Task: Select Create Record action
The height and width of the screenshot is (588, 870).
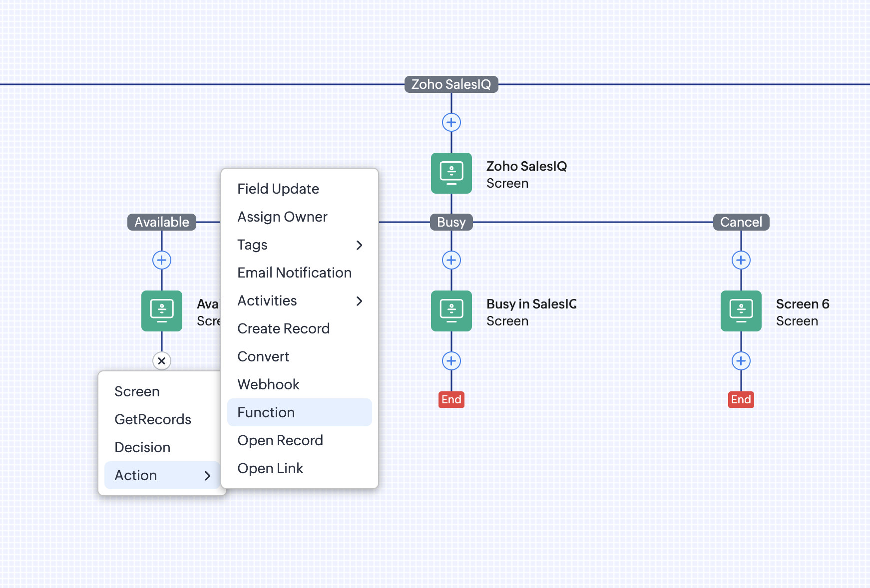Action: 300,328
